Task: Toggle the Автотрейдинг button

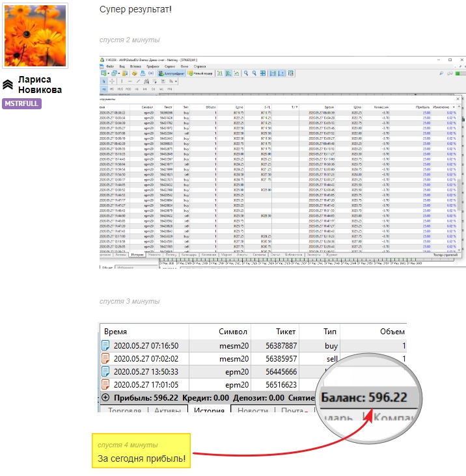Action: click(x=171, y=73)
